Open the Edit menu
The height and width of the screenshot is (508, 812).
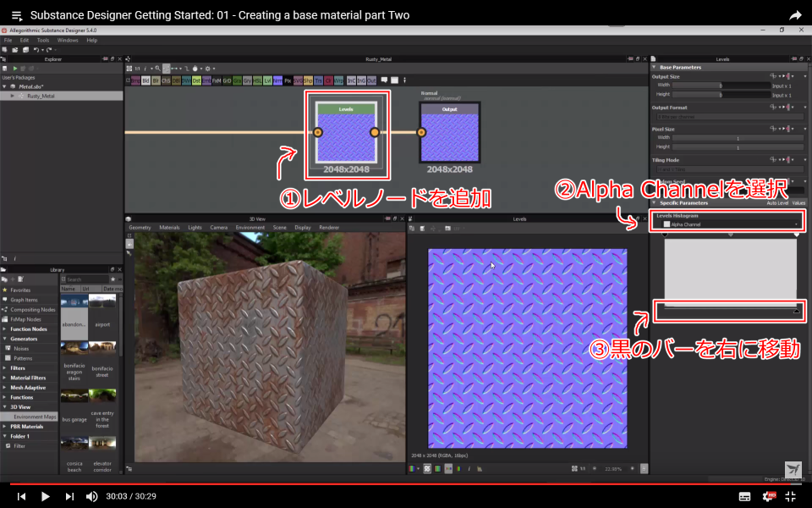coord(25,40)
